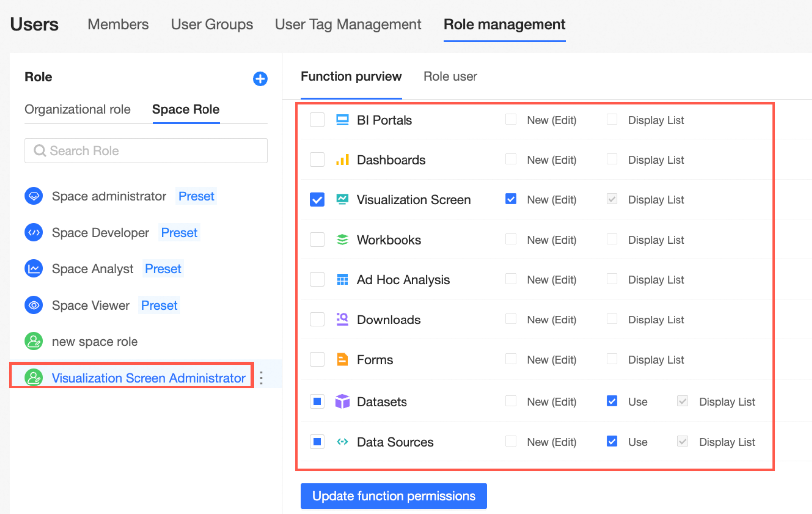Open the Role user tab
The width and height of the screenshot is (812, 514).
click(x=450, y=76)
